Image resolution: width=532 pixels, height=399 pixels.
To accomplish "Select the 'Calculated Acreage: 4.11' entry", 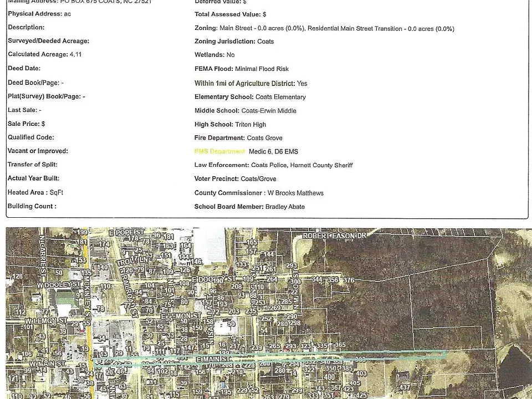I will (x=44, y=54).
